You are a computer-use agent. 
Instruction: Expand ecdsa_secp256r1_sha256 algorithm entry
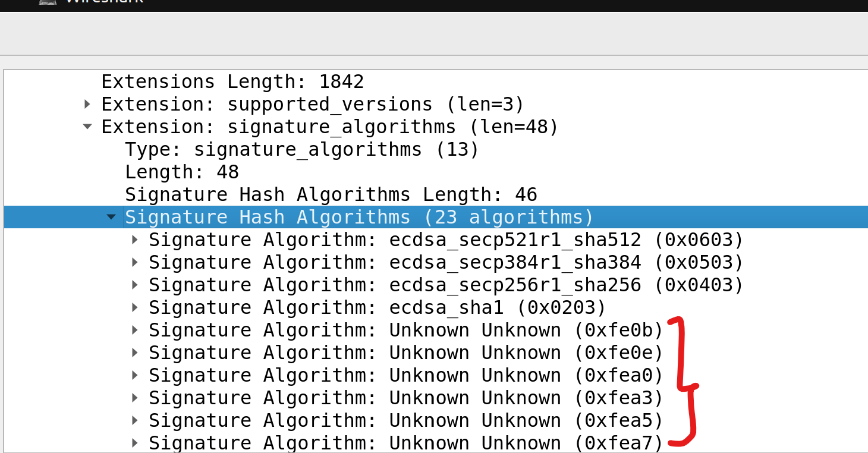tap(136, 285)
